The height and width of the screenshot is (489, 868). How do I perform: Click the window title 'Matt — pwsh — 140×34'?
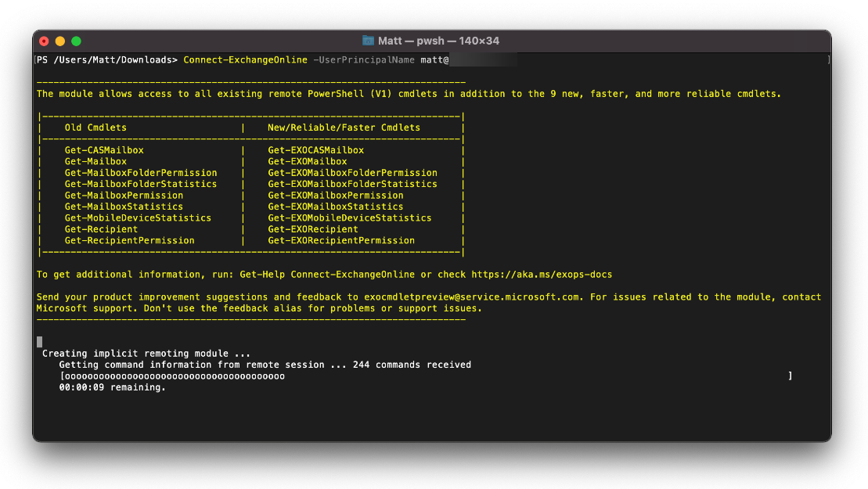click(438, 41)
